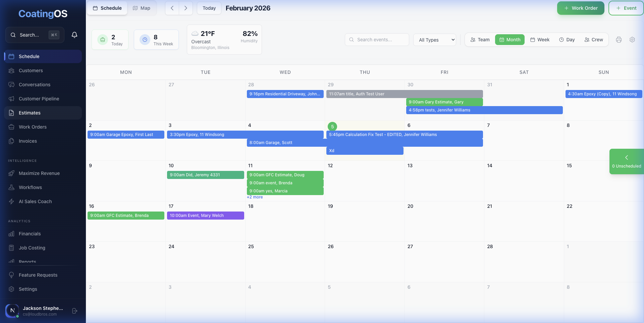Click the notification bell icon
Screen dimensions: 644x323
click(74, 35)
